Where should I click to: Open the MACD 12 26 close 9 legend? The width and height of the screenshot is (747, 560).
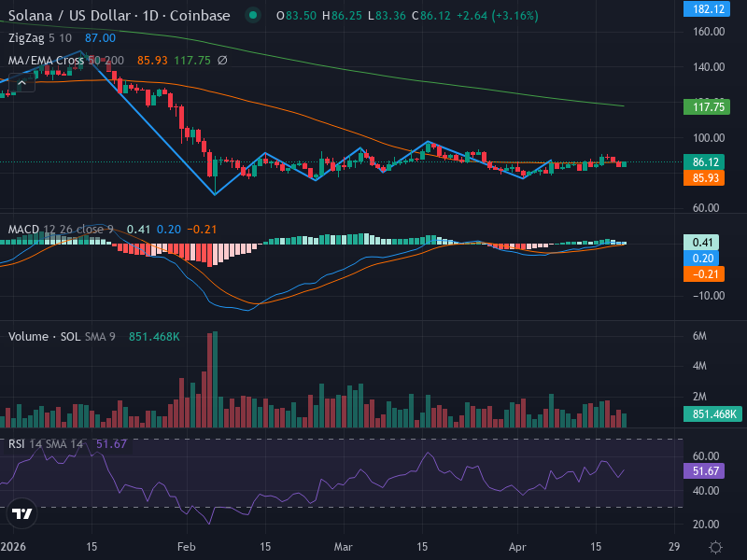[x=61, y=230]
